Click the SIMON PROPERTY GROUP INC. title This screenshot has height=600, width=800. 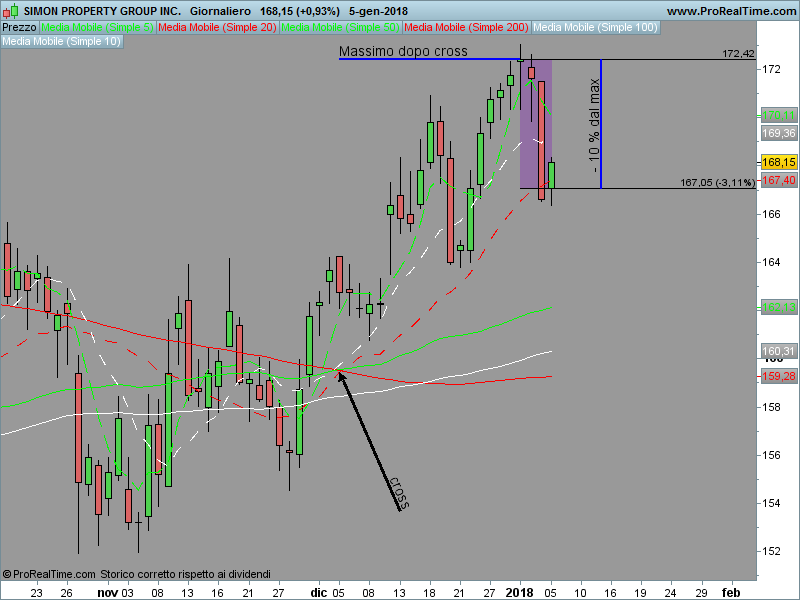103,11
